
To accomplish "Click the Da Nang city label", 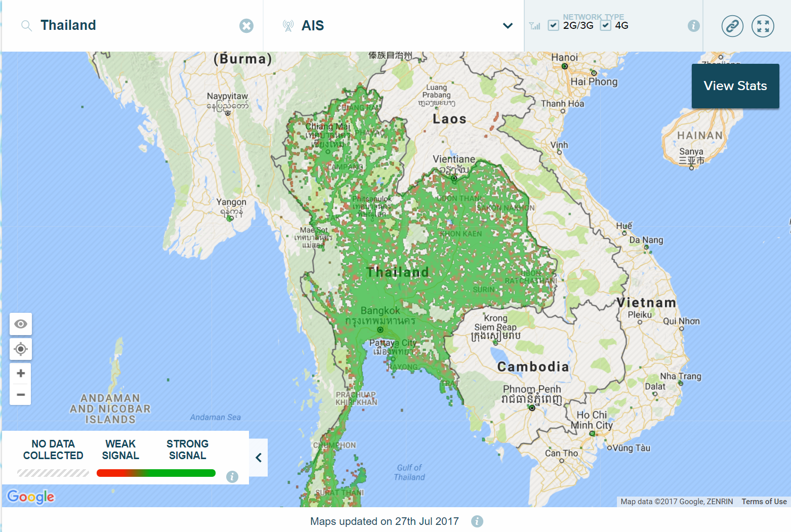I will (x=646, y=240).
